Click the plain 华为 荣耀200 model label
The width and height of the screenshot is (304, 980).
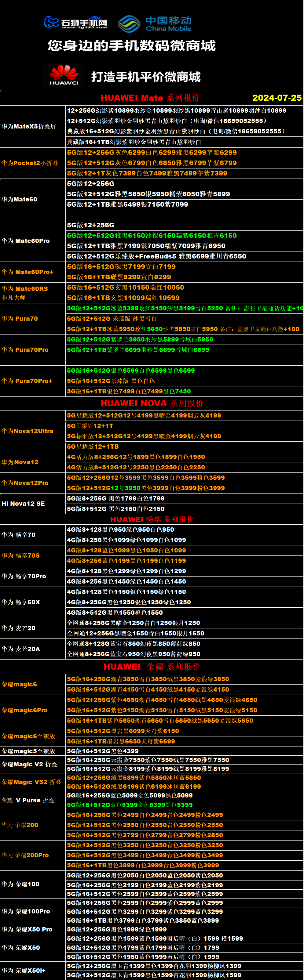tap(20, 825)
